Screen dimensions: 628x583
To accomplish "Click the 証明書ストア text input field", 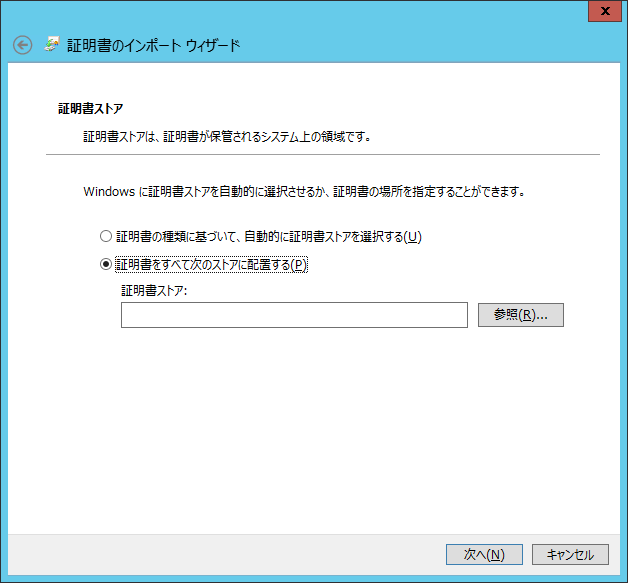I will pos(294,315).
